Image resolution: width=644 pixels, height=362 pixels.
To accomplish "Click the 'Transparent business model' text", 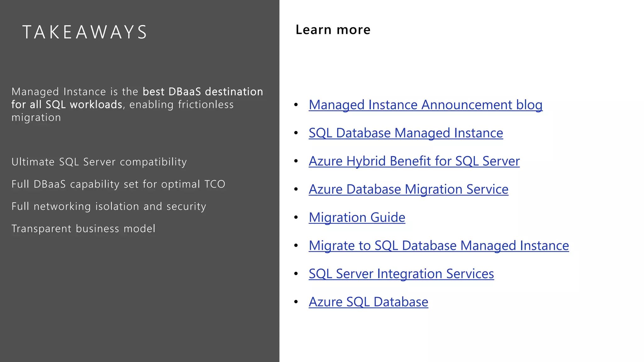I will point(83,229).
